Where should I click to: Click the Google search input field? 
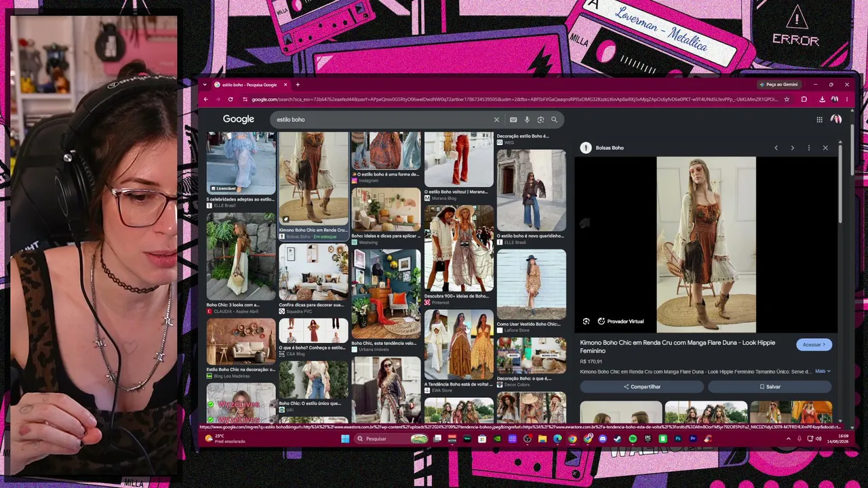(383, 119)
